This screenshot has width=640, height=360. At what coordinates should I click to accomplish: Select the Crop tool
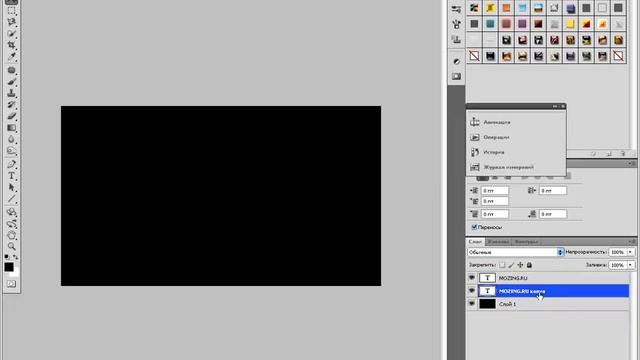pyautogui.click(x=11, y=45)
